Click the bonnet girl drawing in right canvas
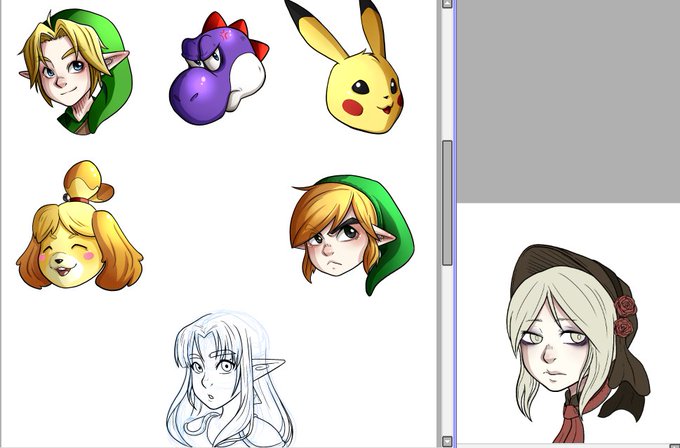The width and height of the screenshot is (680, 448). 579,343
